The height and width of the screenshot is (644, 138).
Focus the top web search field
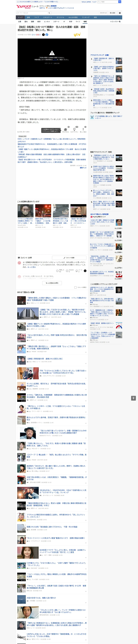pyautogui.click(x=108, y=2)
